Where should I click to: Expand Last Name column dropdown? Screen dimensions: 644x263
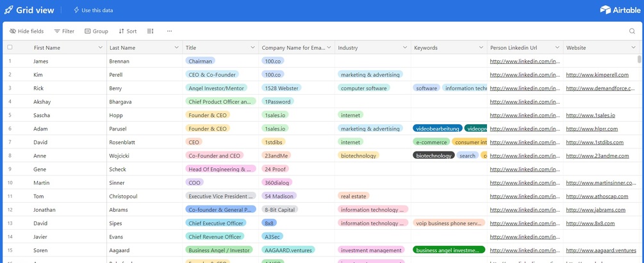pyautogui.click(x=176, y=47)
